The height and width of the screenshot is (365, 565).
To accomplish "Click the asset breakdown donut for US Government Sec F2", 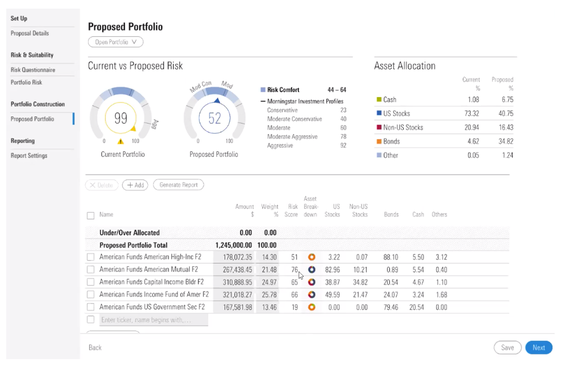I will (x=312, y=307).
